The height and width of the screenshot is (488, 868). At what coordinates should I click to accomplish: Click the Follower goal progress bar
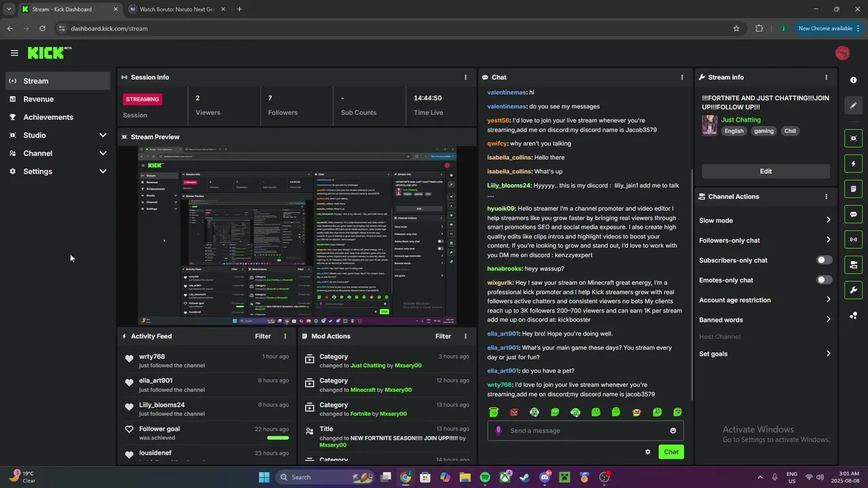pyautogui.click(x=278, y=438)
